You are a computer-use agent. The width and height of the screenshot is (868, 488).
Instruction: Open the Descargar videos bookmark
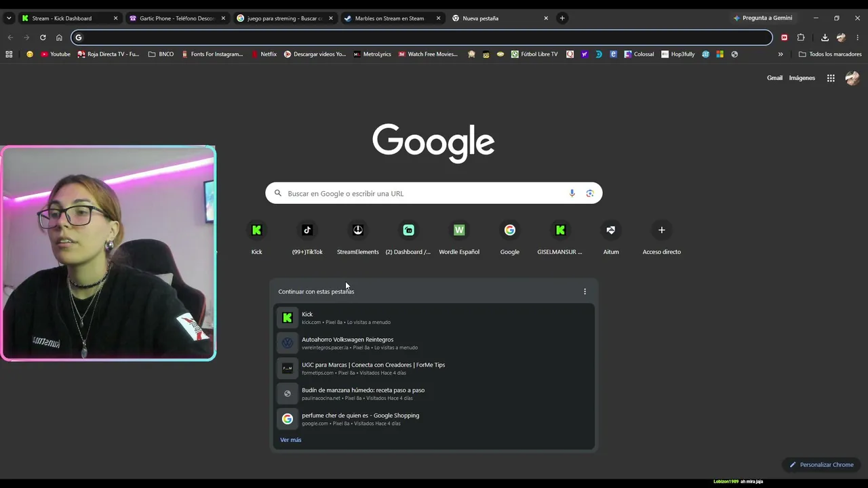pyautogui.click(x=315, y=54)
